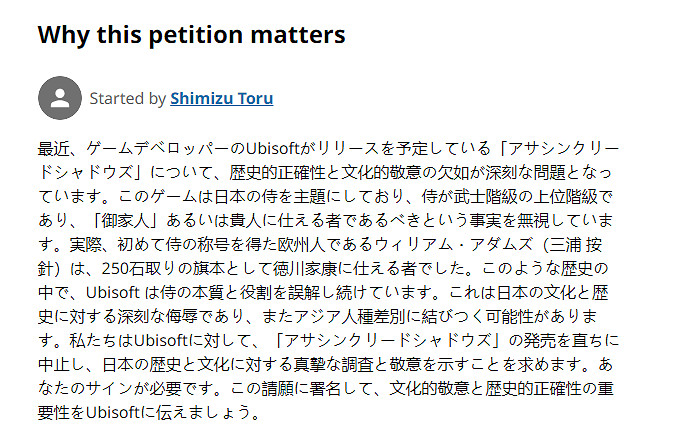Open Shimizu Toru's profile link
Viewport: 684px width, 429px height.
coord(221,98)
